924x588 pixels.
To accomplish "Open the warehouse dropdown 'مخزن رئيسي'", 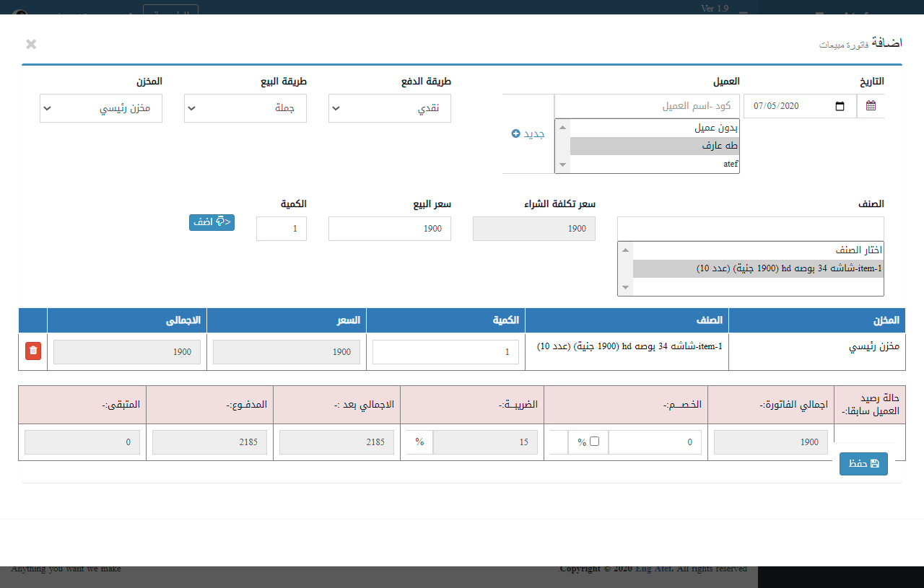I will (101, 108).
